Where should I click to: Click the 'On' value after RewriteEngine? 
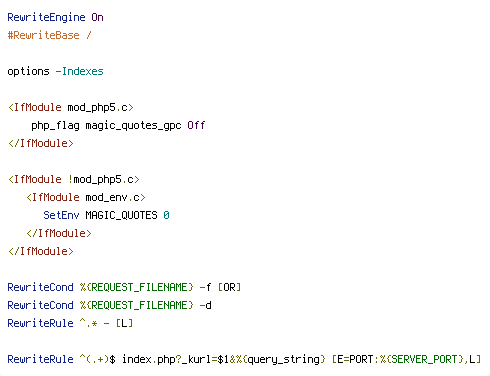click(x=97, y=17)
